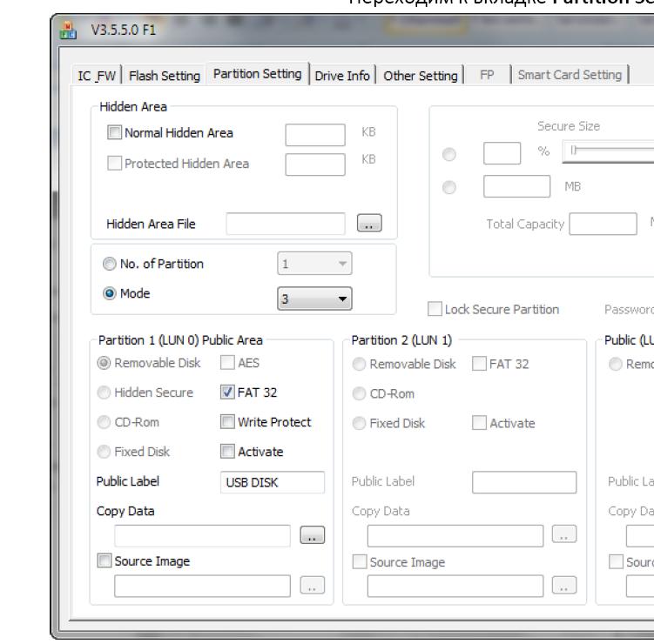
Task: Click the Secure Size MB input field
Action: (x=516, y=186)
